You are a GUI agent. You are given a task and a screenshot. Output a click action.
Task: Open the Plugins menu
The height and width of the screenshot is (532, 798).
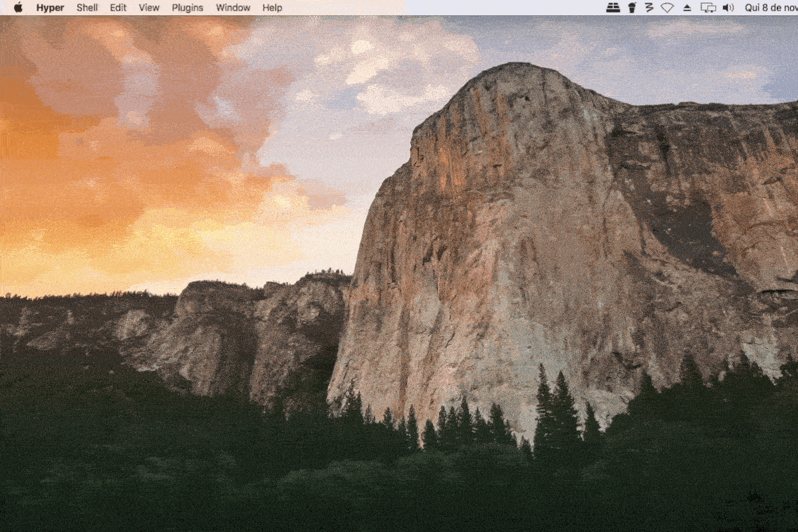tap(188, 8)
